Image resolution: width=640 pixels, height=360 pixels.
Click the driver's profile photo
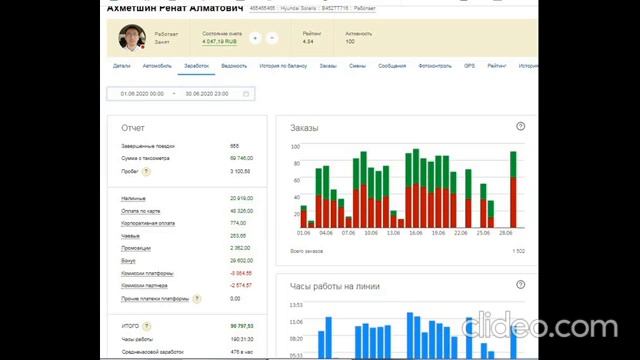(x=132, y=38)
